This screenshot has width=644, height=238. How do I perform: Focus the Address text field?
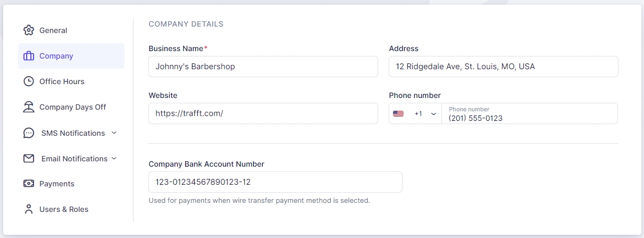(503, 67)
